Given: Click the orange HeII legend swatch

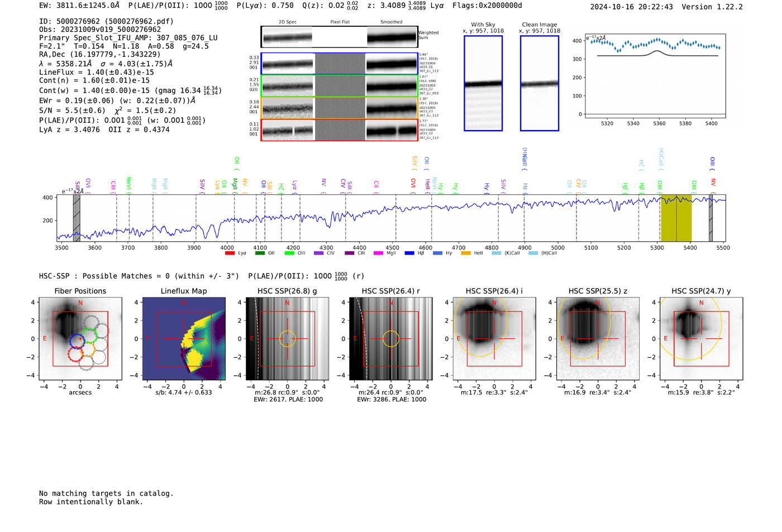Looking at the screenshot, I should click(x=466, y=253).
